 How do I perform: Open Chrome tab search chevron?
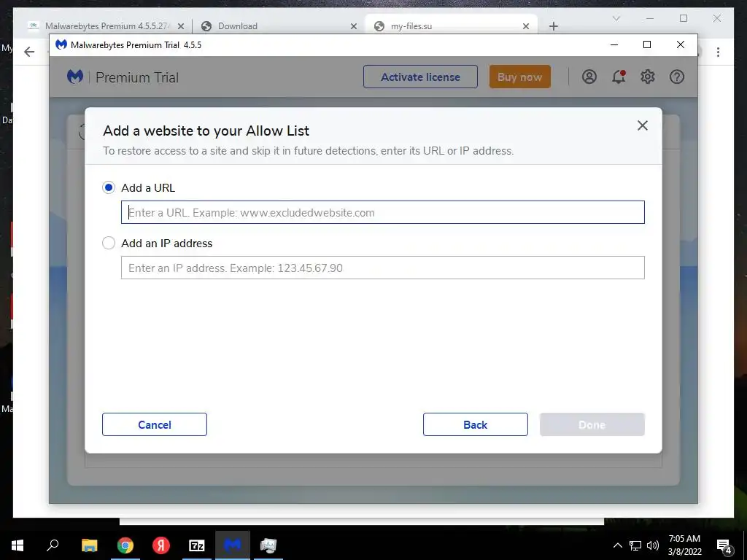(x=616, y=18)
